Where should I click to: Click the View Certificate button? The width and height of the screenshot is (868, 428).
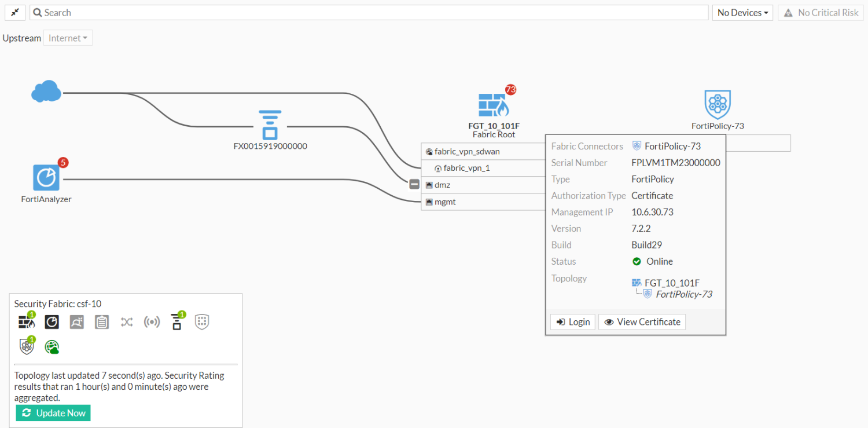pos(642,321)
